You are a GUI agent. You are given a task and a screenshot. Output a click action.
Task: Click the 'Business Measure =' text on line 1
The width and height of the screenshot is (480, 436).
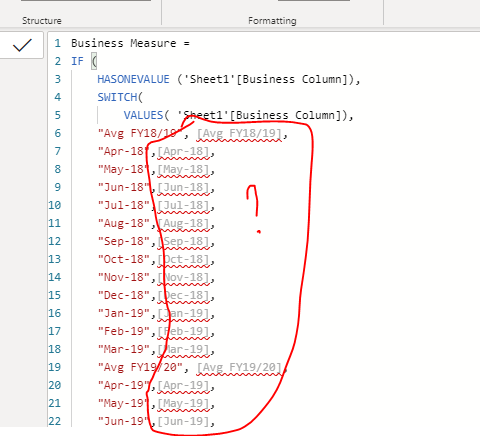130,43
